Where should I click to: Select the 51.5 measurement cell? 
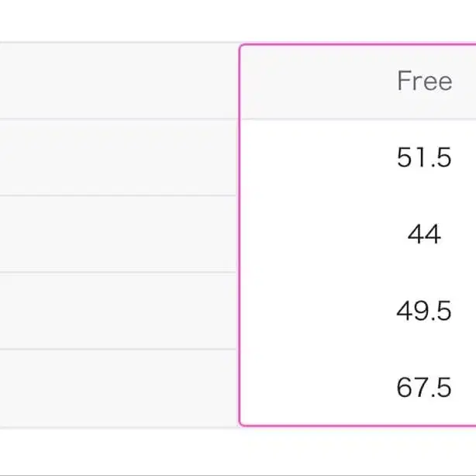click(423, 157)
